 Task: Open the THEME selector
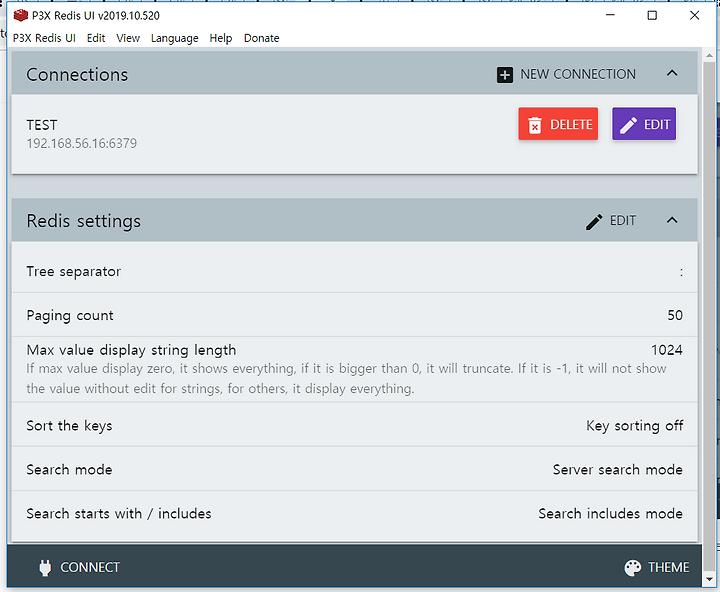(x=657, y=568)
